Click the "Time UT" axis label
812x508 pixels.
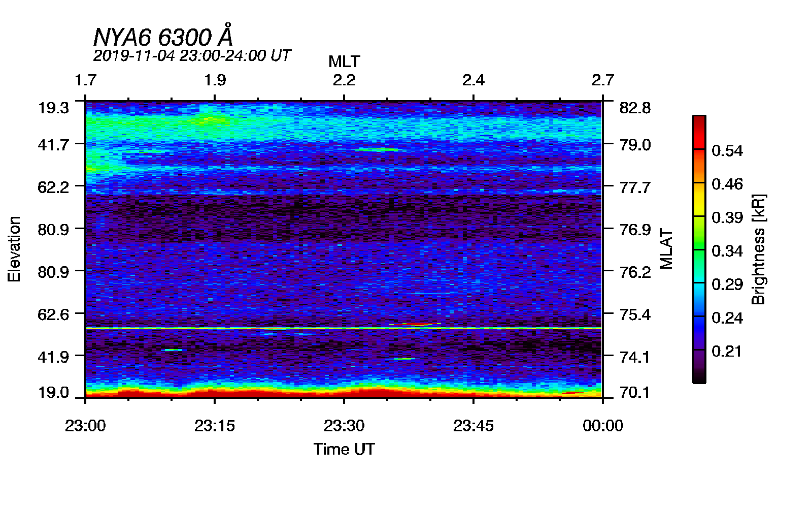pyautogui.click(x=344, y=449)
